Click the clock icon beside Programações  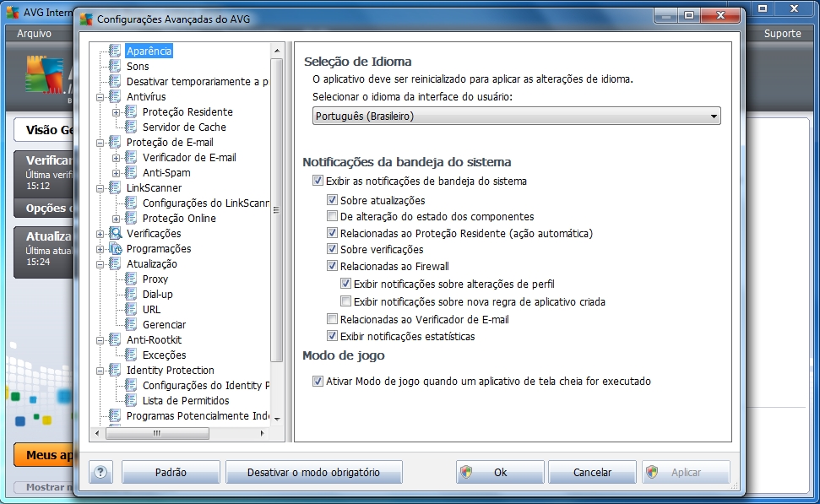tap(115, 248)
